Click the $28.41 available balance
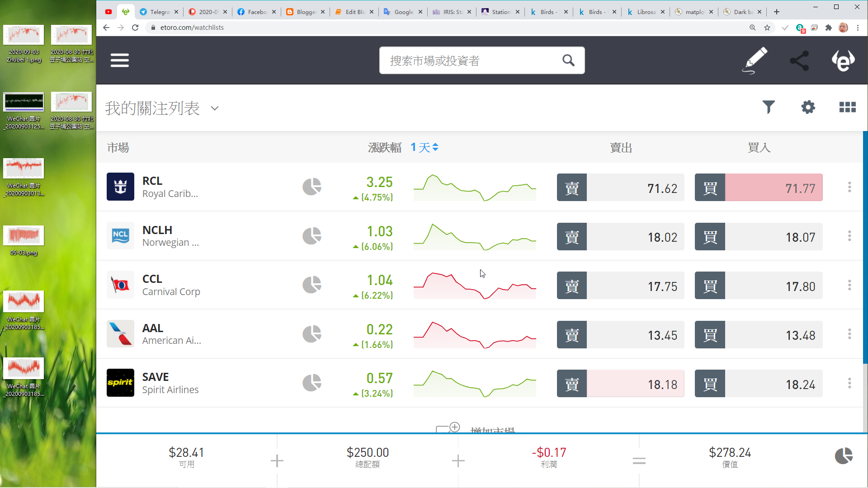Screen dimensions: 868x488 pos(186,452)
